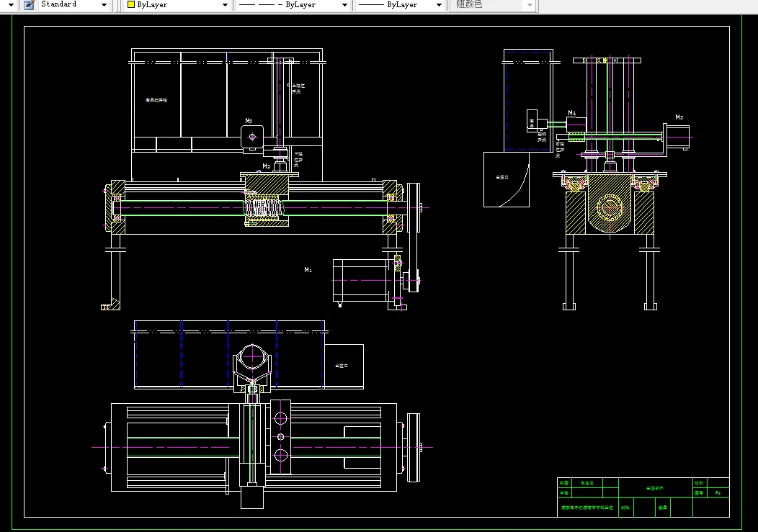The width and height of the screenshot is (758, 532).
Task: Click the circular part in the top view
Action: 253,358
